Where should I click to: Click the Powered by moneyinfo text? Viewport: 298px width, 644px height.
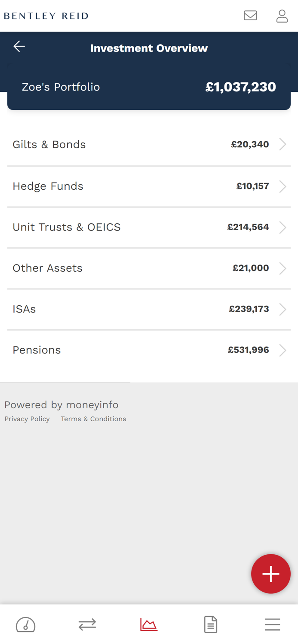(x=61, y=404)
